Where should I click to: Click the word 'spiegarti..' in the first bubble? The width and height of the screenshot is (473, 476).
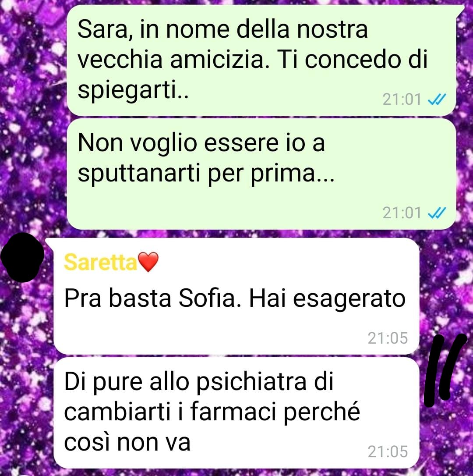point(133,91)
